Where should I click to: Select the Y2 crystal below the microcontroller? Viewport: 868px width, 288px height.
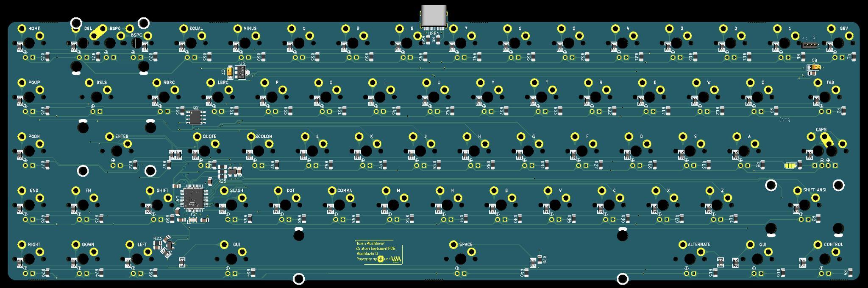pos(193,220)
